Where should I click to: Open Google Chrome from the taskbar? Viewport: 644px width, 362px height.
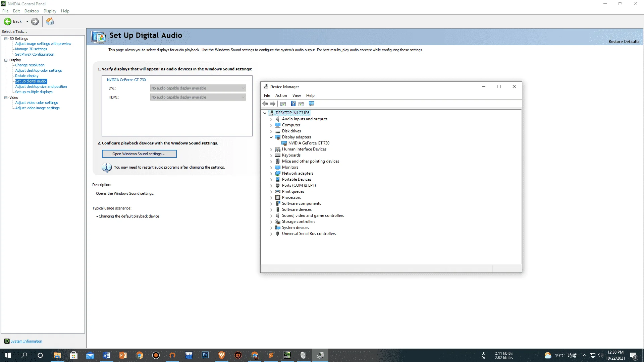click(140, 355)
